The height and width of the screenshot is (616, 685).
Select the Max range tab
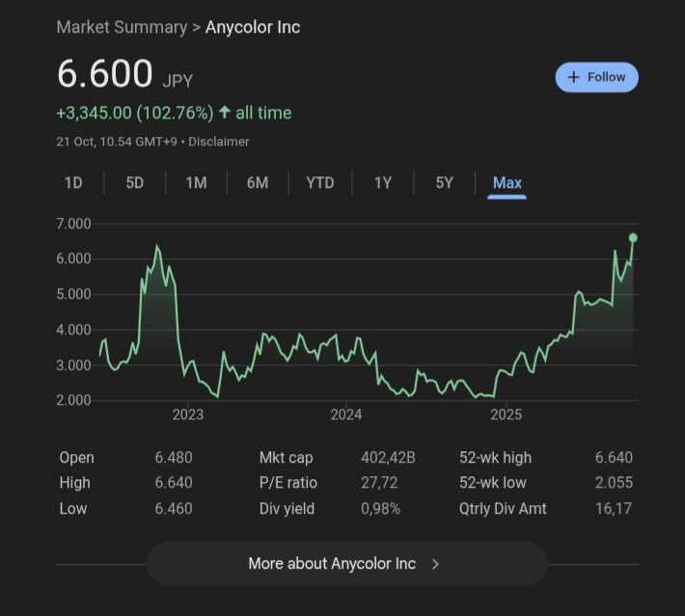point(507,182)
